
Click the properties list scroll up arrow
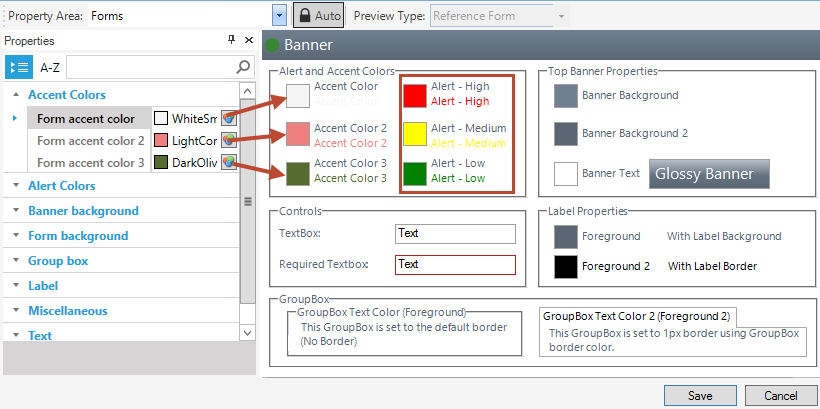[x=247, y=90]
